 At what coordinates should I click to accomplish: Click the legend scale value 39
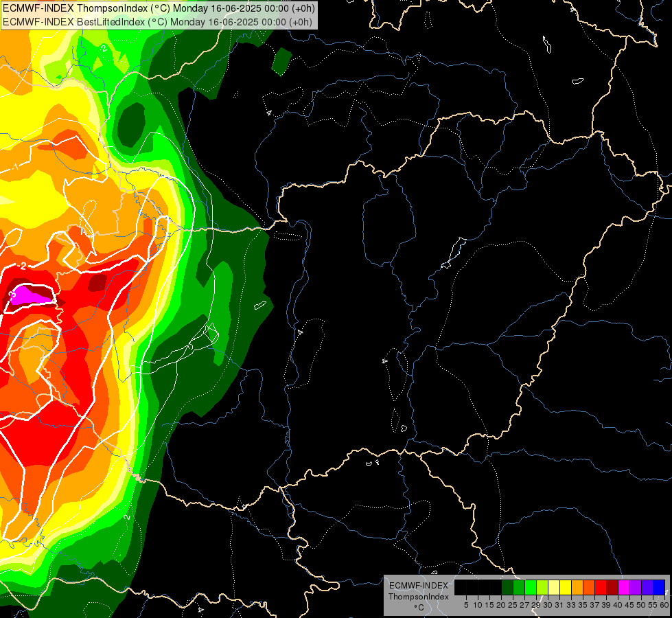(x=606, y=605)
